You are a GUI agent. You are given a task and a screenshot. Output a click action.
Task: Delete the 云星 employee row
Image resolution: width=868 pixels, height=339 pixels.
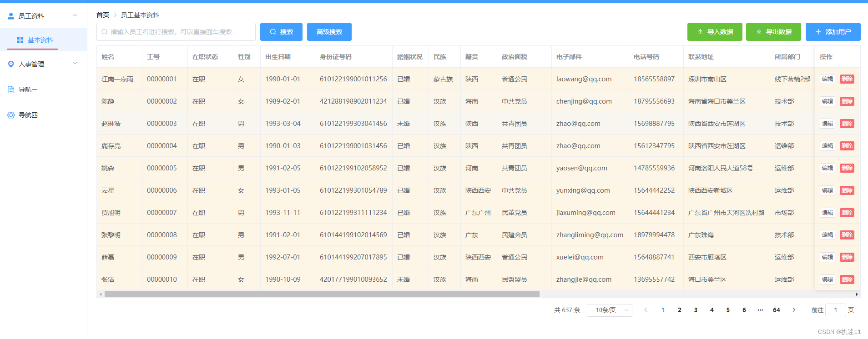coord(847,190)
